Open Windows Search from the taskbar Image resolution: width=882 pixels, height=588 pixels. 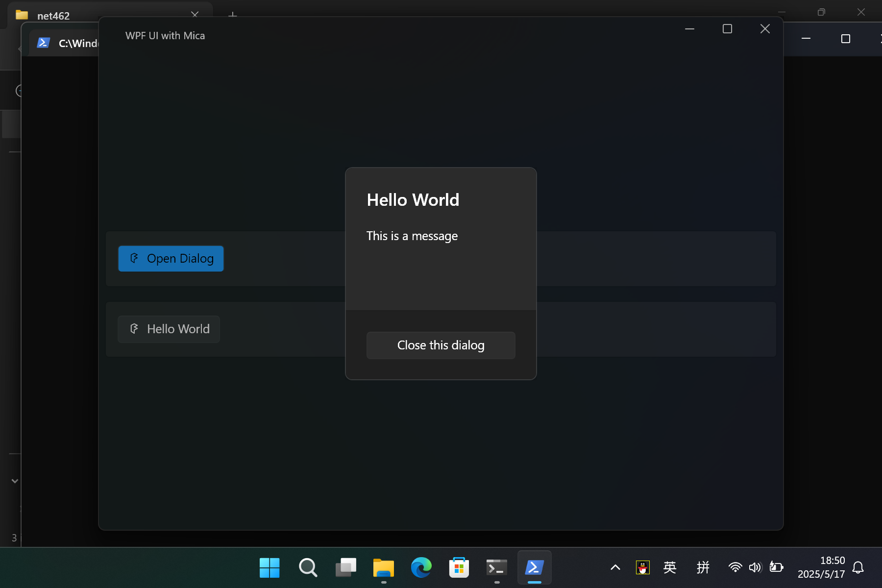pos(308,568)
